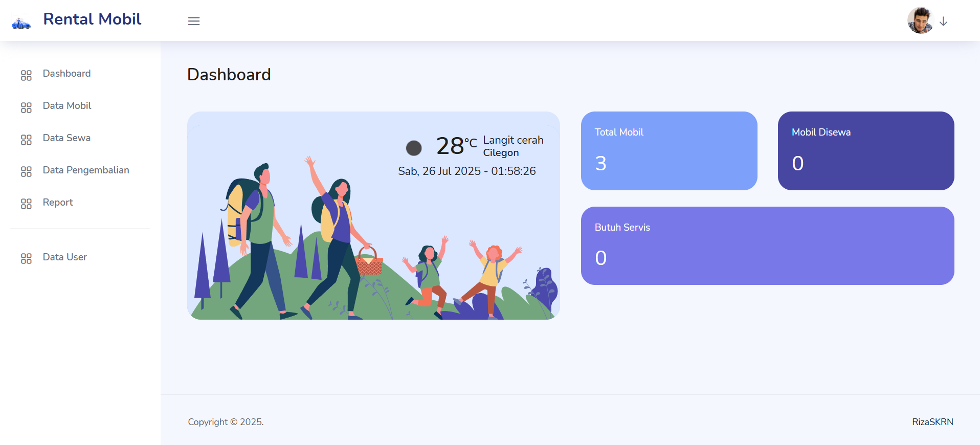
Task: Navigate to the Data User section
Action: [x=65, y=257]
